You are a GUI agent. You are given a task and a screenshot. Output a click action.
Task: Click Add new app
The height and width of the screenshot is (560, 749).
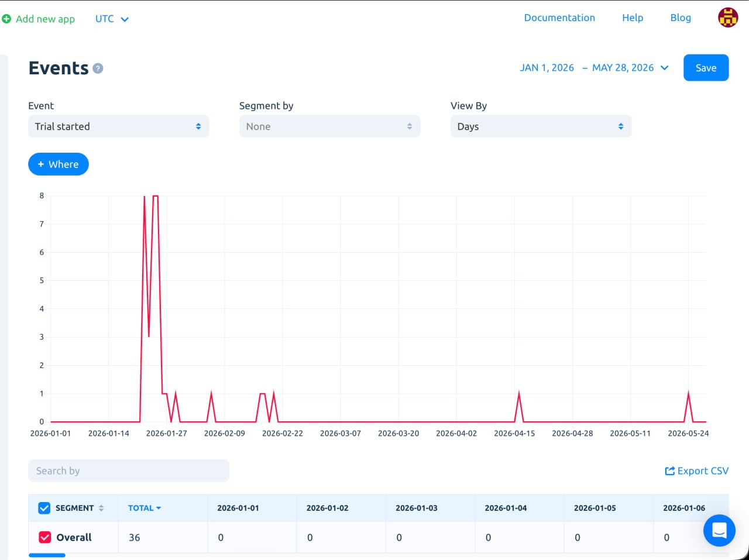point(45,19)
